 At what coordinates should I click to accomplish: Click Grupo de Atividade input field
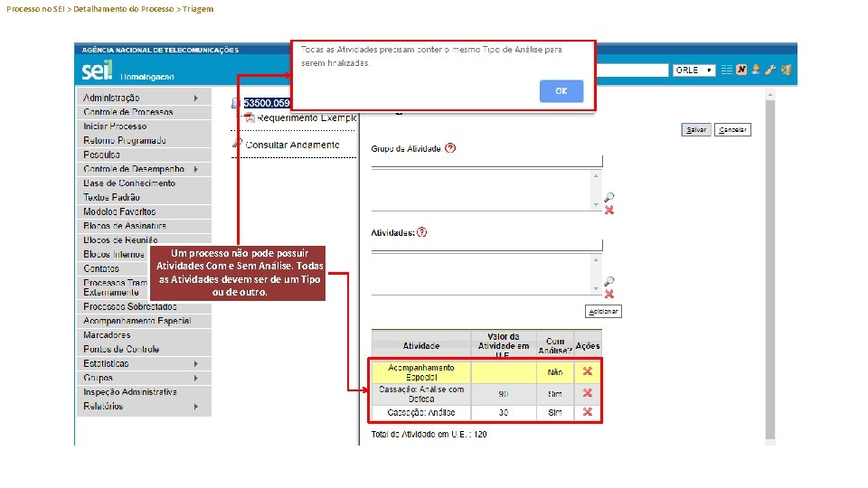pyautogui.click(x=486, y=161)
